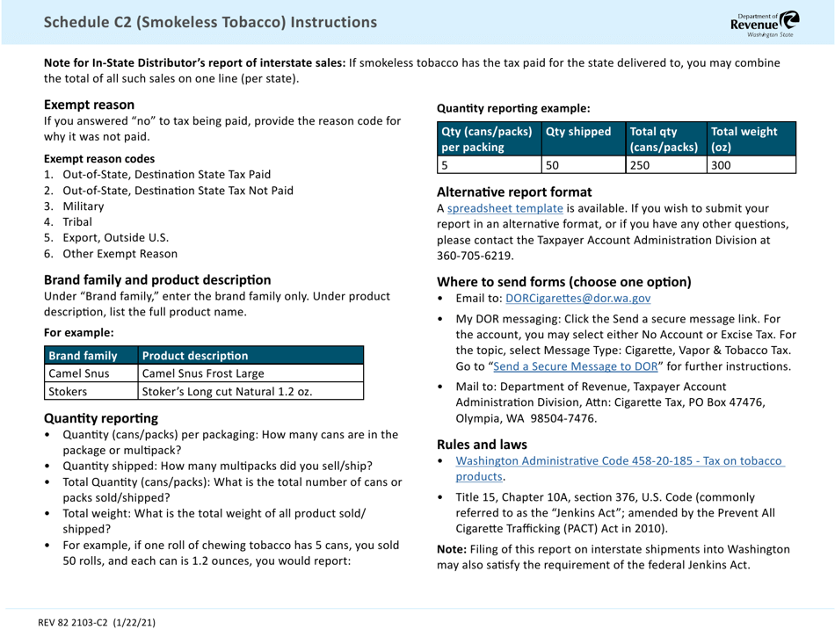Click "Note for In-State Distributor's report" bold text

click(194, 62)
